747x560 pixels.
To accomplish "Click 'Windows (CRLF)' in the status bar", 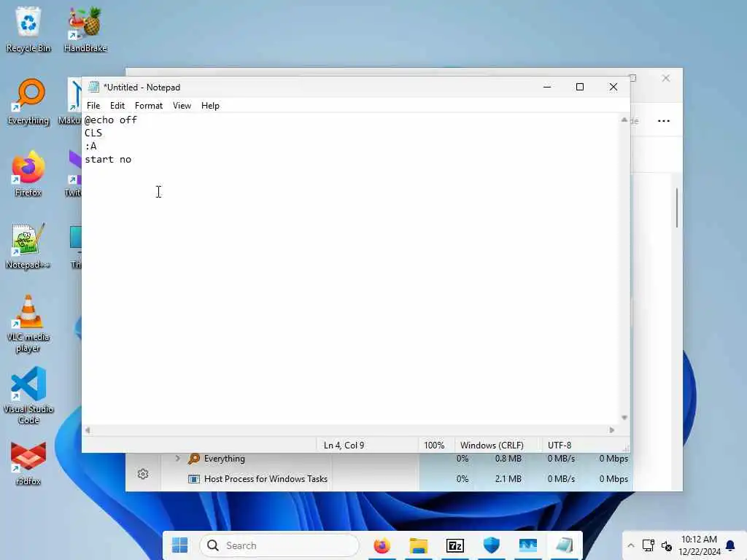I will tap(492, 446).
